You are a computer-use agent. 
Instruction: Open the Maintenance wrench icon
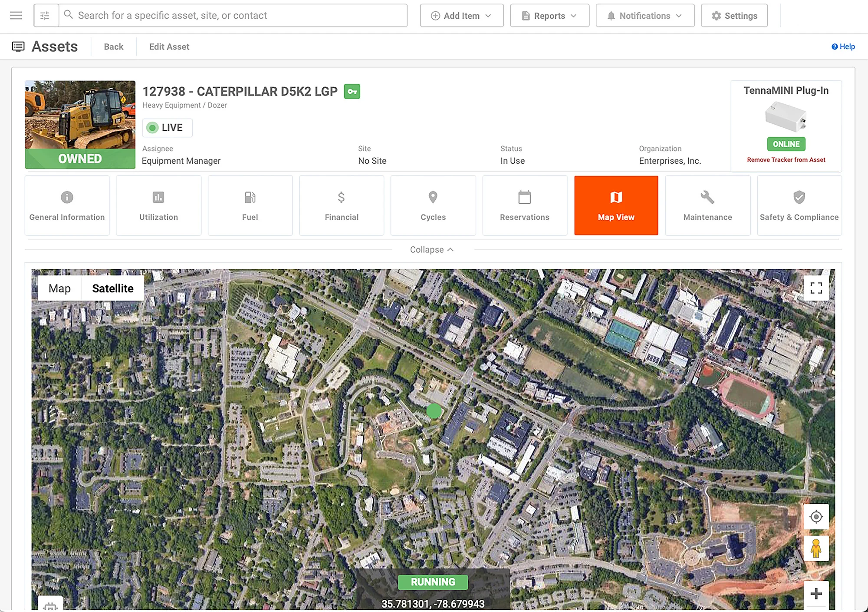707,197
